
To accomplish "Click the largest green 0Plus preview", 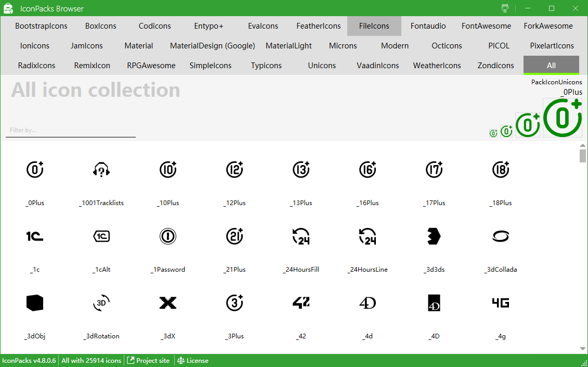I will tap(562, 118).
